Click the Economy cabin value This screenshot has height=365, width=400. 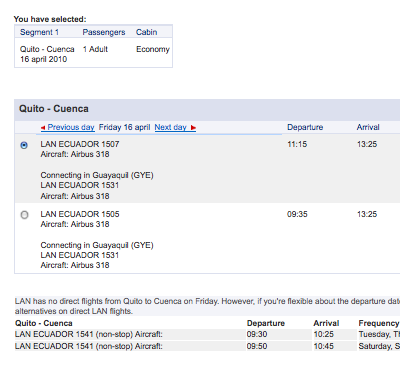[153, 49]
